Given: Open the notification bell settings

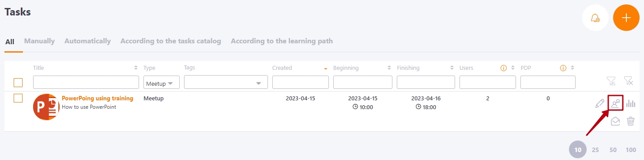Looking at the screenshot, I should (595, 18).
